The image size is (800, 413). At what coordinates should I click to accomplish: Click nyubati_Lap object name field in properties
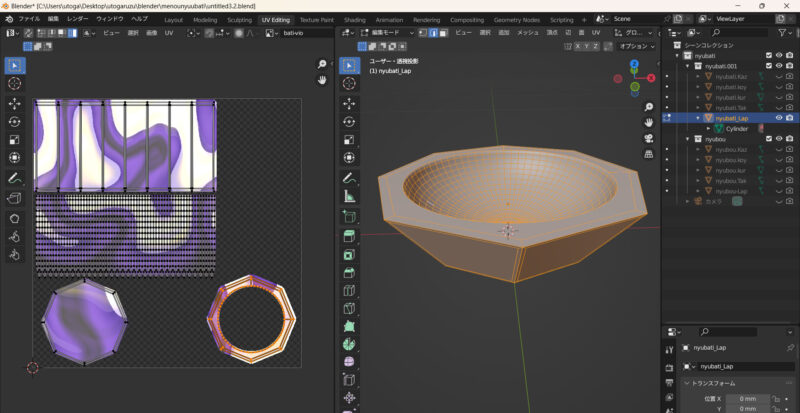point(746,367)
